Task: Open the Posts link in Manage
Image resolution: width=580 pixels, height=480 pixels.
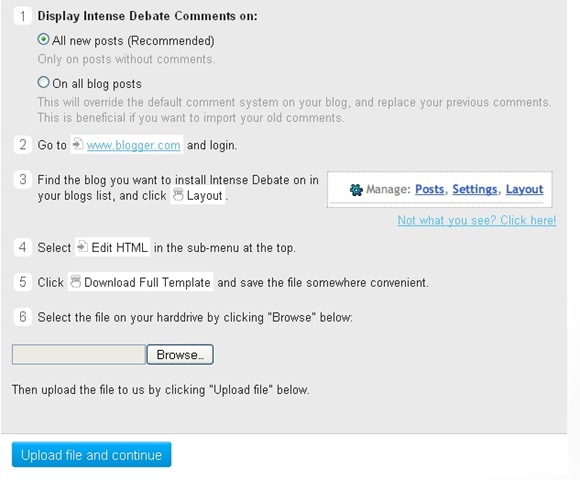Action: pos(429,189)
